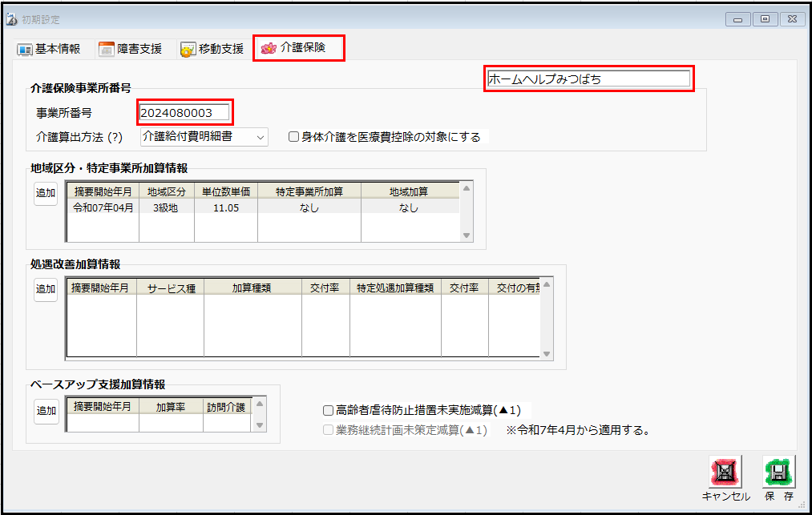Click the 事業所番号 input field

185,113
